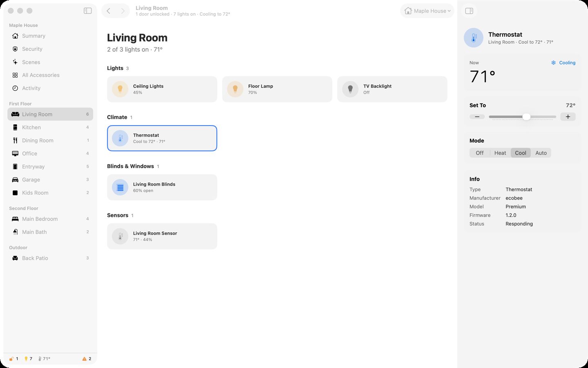Go forward using the right chevron
Viewport: 588px width, 368px height.
click(x=122, y=11)
